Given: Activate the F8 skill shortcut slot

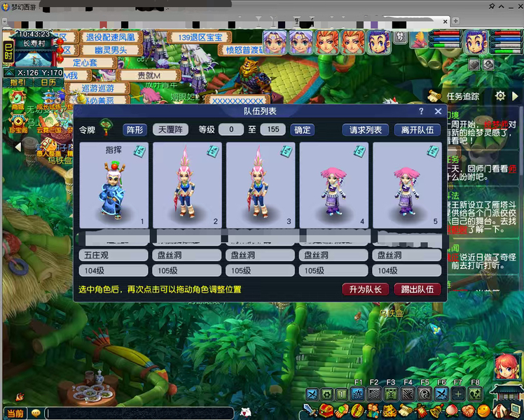Looking at the screenshot, I should click(475, 394).
